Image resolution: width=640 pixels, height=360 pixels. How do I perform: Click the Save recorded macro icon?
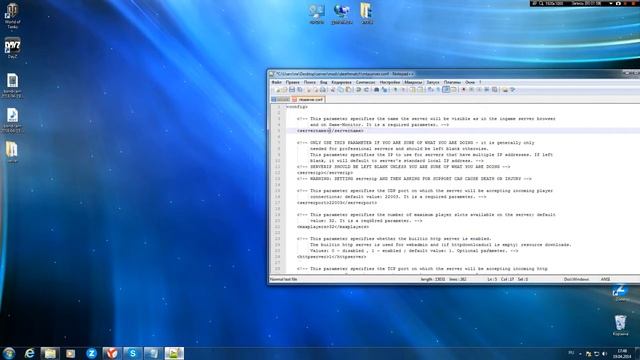tap(495, 89)
